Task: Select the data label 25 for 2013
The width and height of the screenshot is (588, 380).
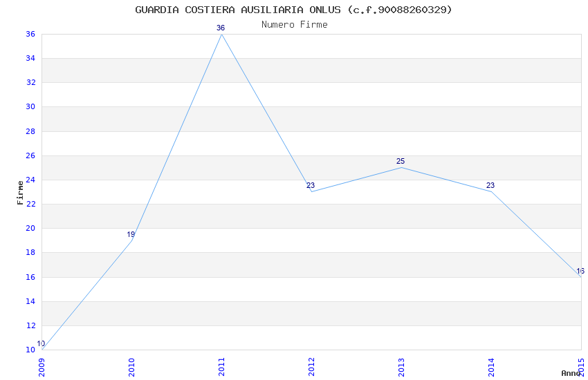Action: click(401, 162)
